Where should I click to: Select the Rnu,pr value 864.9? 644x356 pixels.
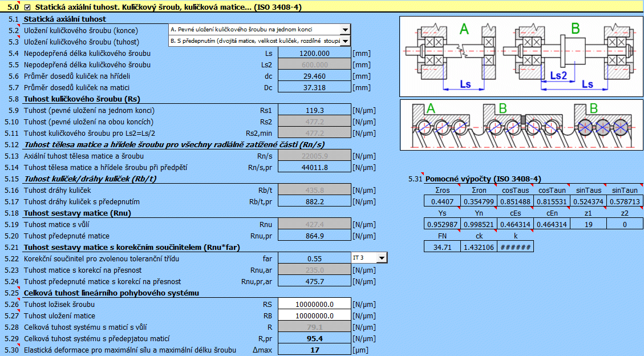315,236
